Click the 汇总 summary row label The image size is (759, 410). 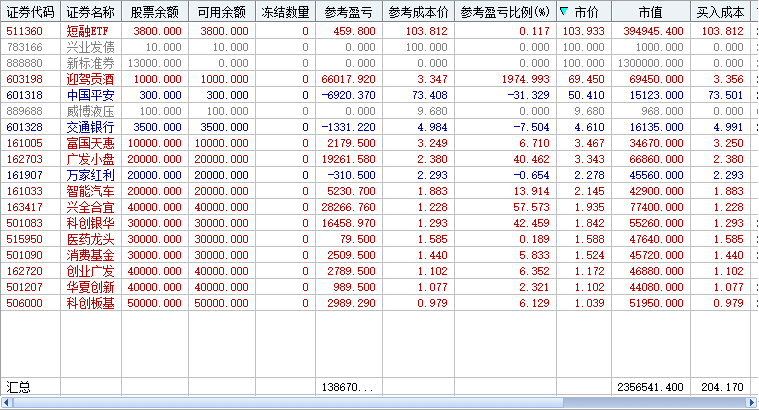click(x=18, y=387)
